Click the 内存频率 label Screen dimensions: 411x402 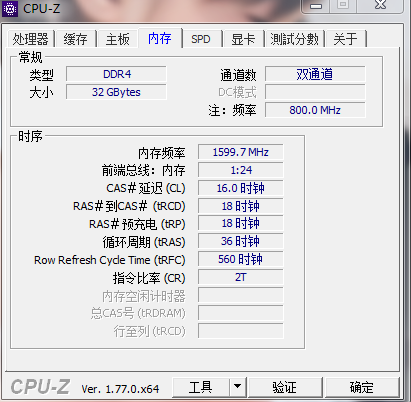tap(162, 153)
